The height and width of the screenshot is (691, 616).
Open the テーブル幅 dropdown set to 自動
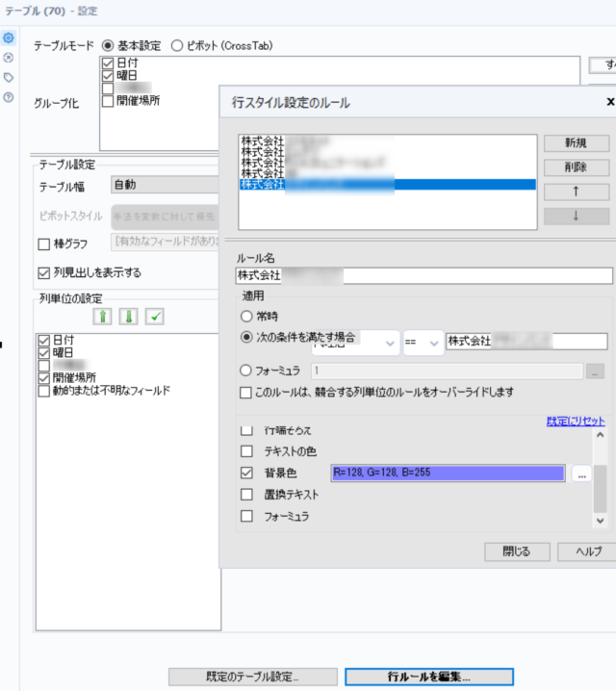click(x=164, y=186)
